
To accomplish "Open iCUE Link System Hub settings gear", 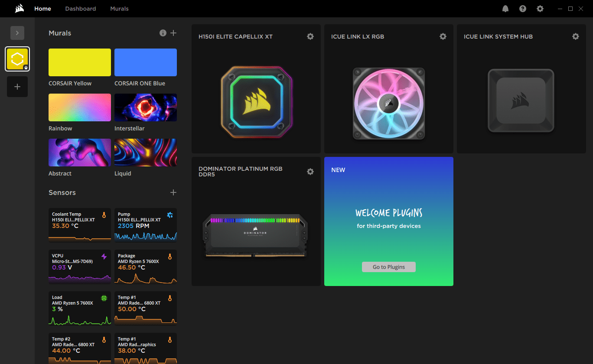I will (x=576, y=36).
